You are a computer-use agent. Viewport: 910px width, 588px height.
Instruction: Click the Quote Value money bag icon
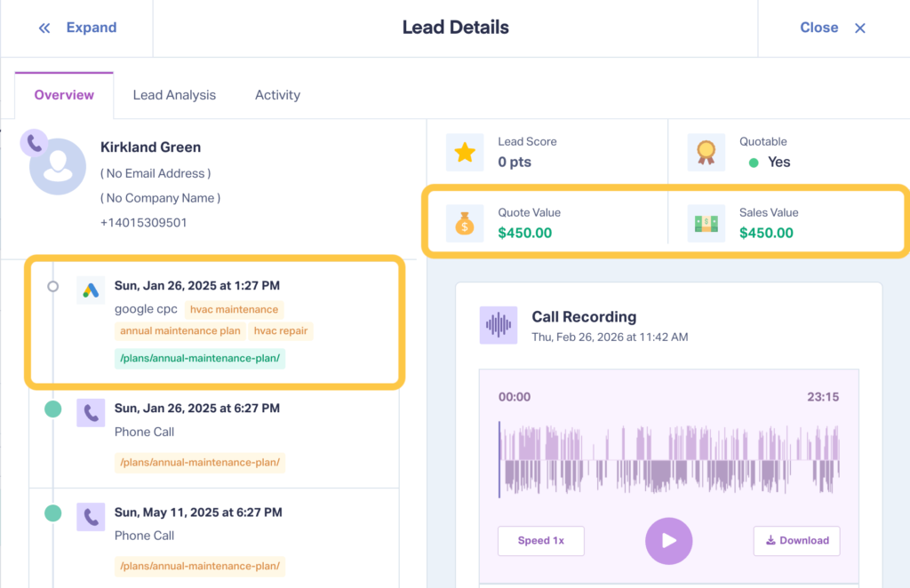click(x=463, y=223)
